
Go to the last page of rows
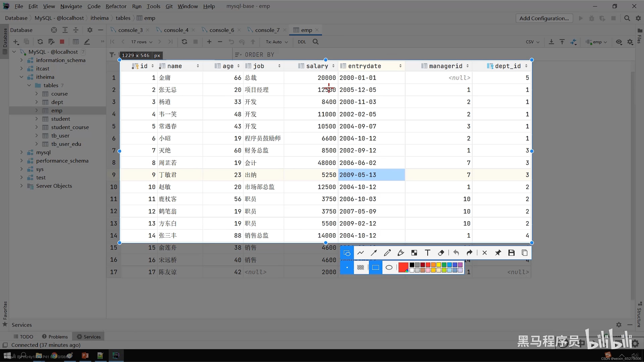click(x=170, y=42)
